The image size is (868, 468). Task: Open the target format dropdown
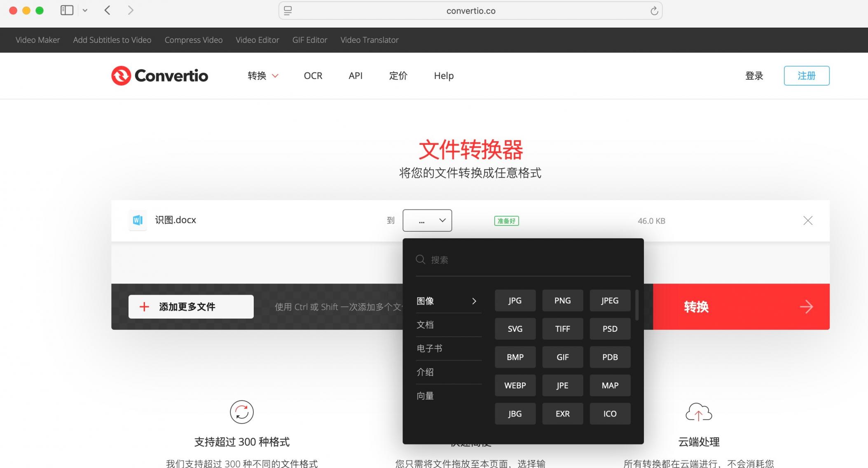[427, 221]
